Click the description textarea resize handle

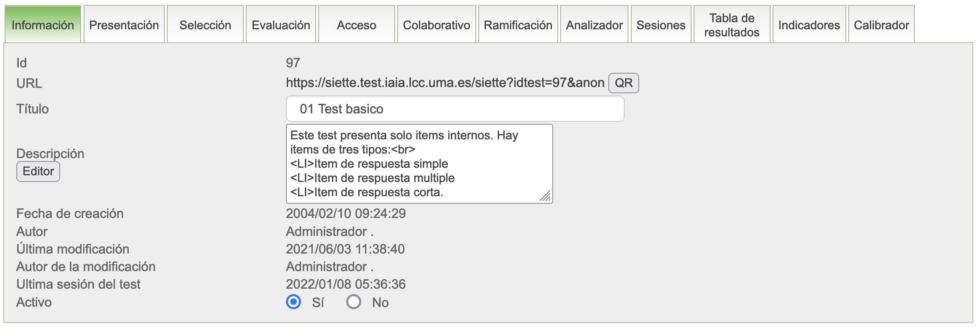(x=546, y=196)
